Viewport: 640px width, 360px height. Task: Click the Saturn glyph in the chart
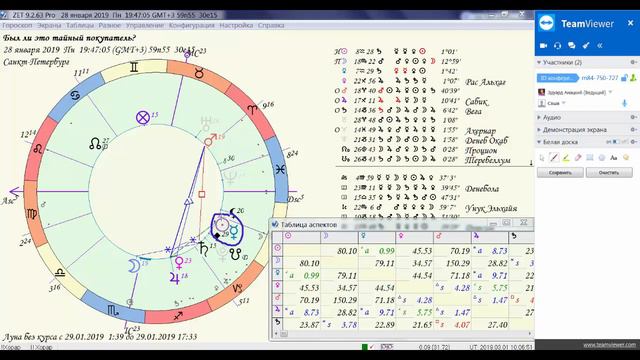point(204,249)
